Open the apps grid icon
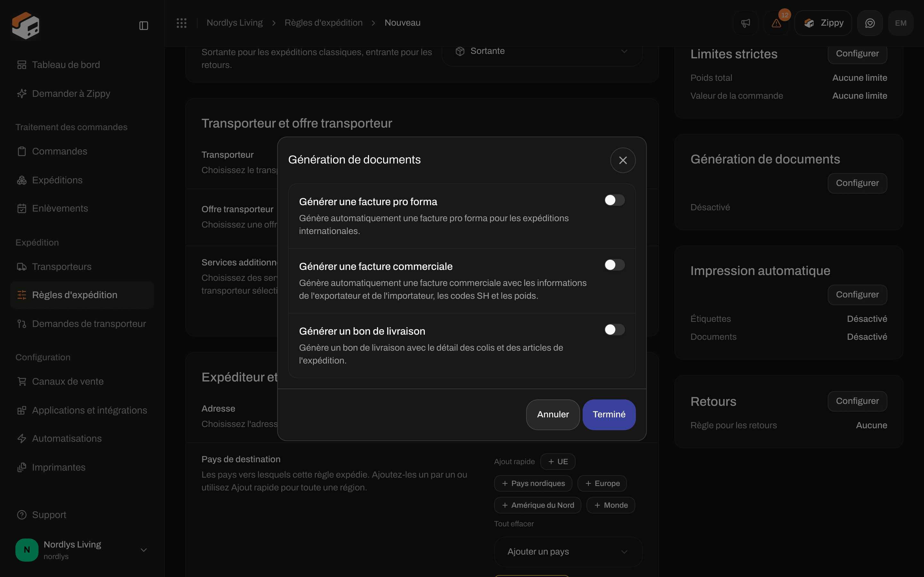 tap(181, 23)
